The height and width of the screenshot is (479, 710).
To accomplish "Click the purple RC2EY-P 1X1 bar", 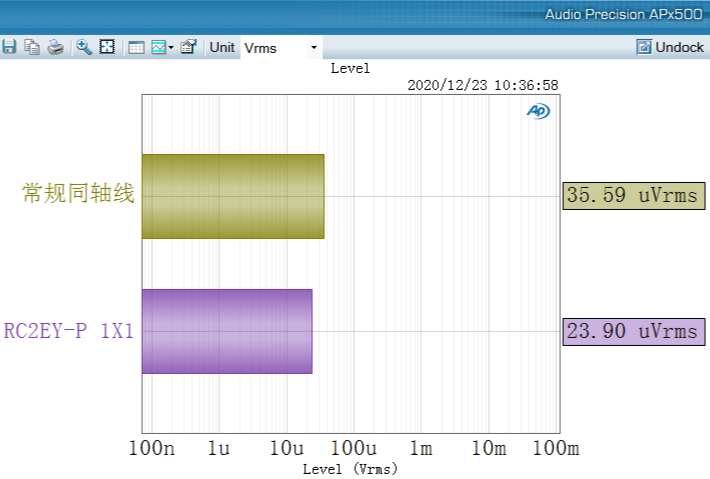I will click(227, 331).
